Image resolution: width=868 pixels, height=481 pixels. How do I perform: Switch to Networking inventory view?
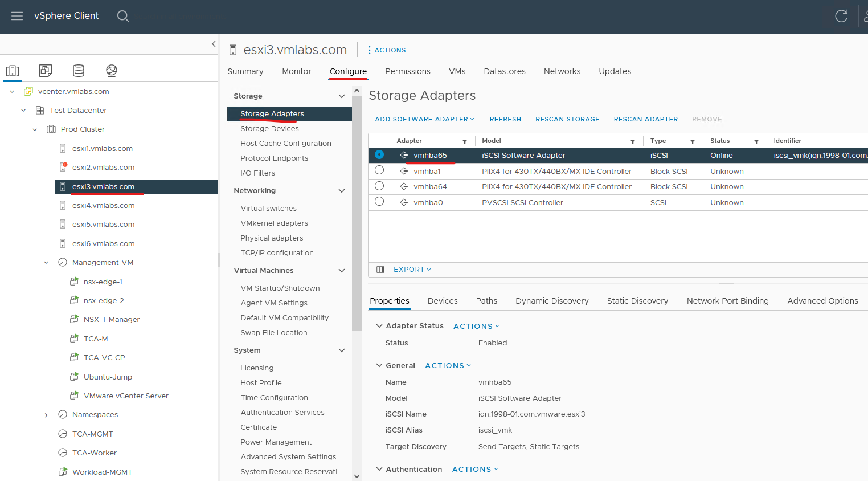(x=112, y=71)
